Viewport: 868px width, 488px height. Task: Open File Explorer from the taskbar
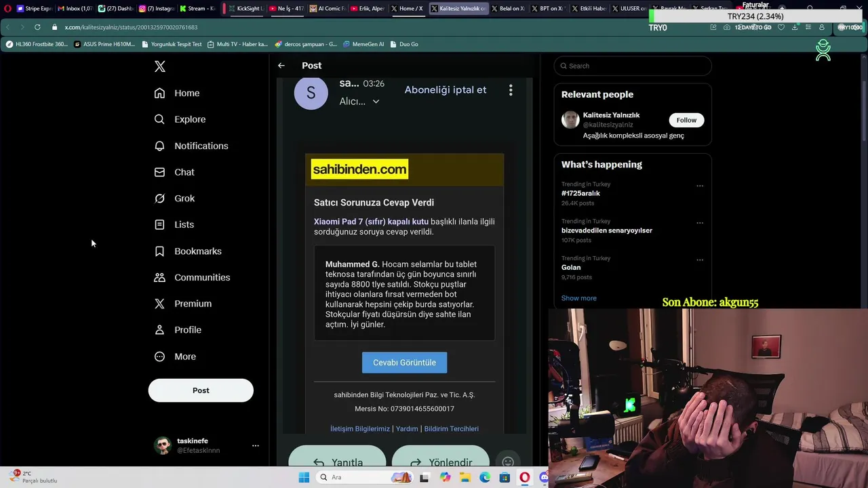pyautogui.click(x=465, y=478)
